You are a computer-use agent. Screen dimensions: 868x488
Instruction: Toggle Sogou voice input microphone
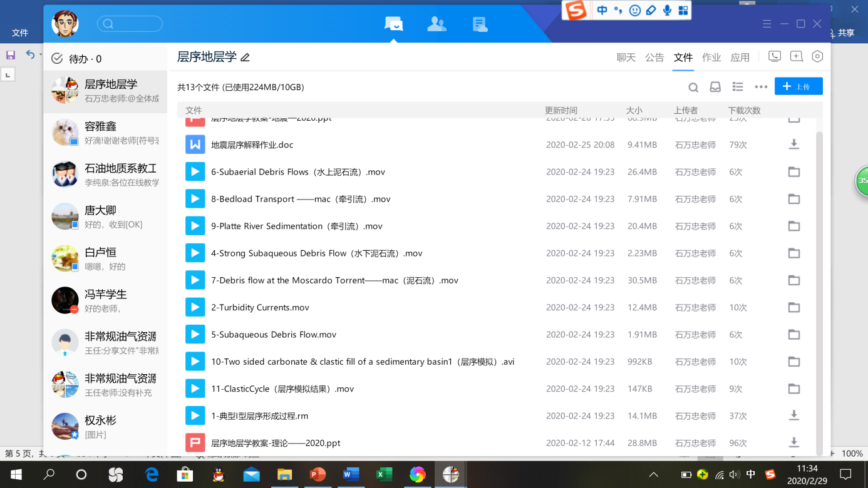(667, 11)
